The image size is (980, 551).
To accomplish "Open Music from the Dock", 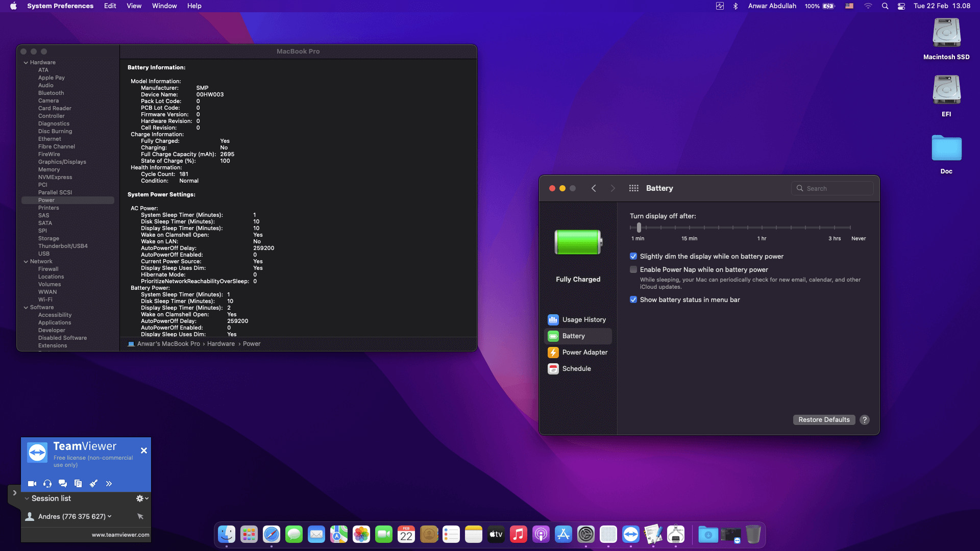I will [x=519, y=534].
